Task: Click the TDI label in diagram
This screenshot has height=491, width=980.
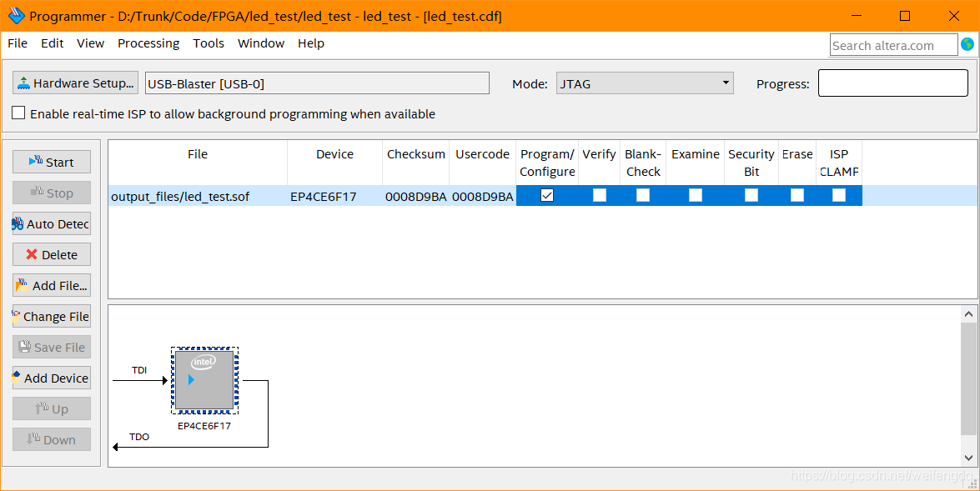Action: pos(139,370)
